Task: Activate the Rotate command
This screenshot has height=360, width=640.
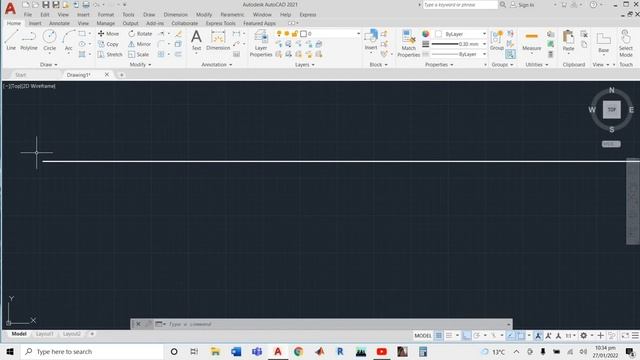Action: point(140,33)
